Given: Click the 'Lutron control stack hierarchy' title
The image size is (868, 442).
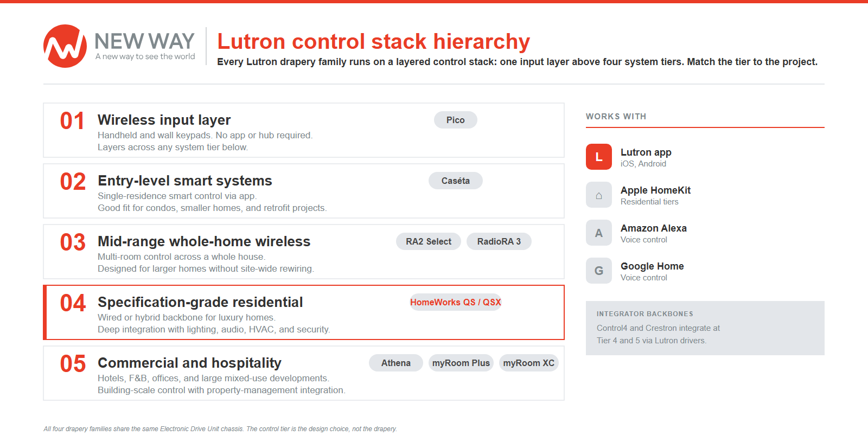Looking at the screenshot, I should [373, 41].
